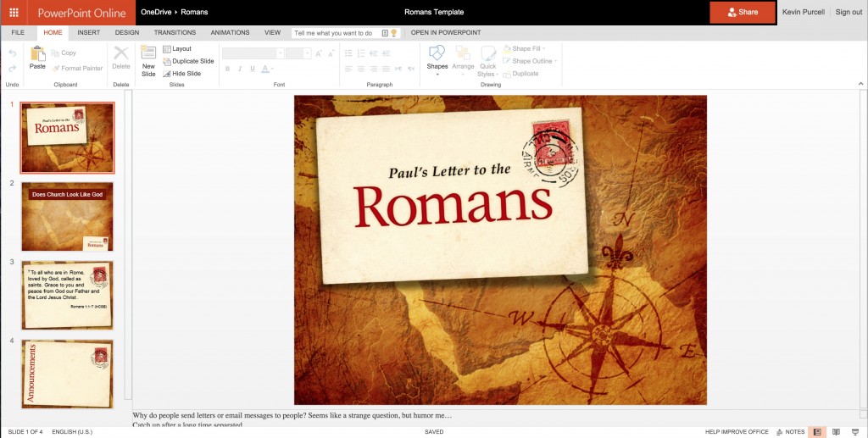Screen dimensions: 868x438
Task: Switch to the HOME tab
Action: 53,33
